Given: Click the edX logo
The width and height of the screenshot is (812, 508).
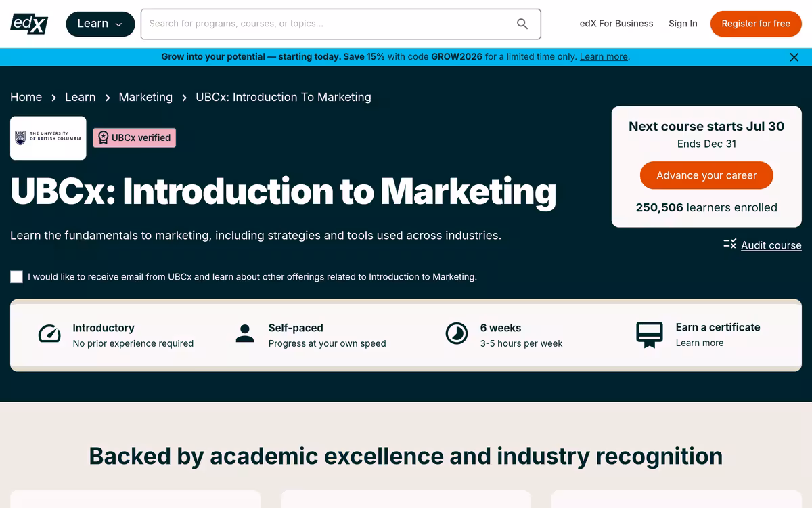Looking at the screenshot, I should (x=29, y=24).
